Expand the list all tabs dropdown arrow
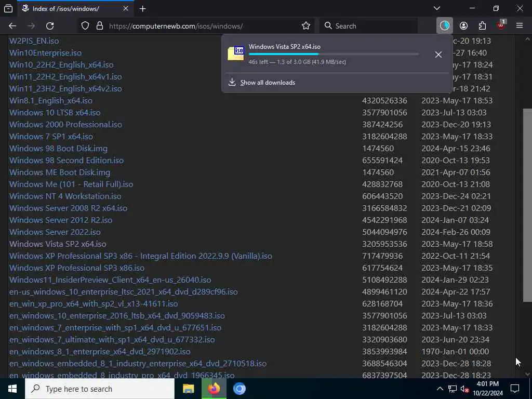The height and width of the screenshot is (399, 532). tap(437, 8)
